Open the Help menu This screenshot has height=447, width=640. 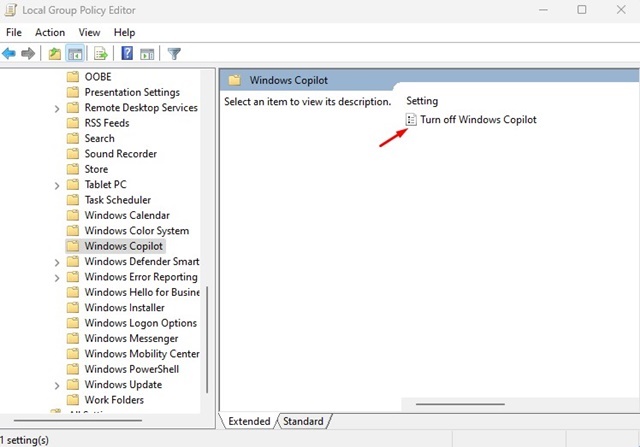pos(124,32)
